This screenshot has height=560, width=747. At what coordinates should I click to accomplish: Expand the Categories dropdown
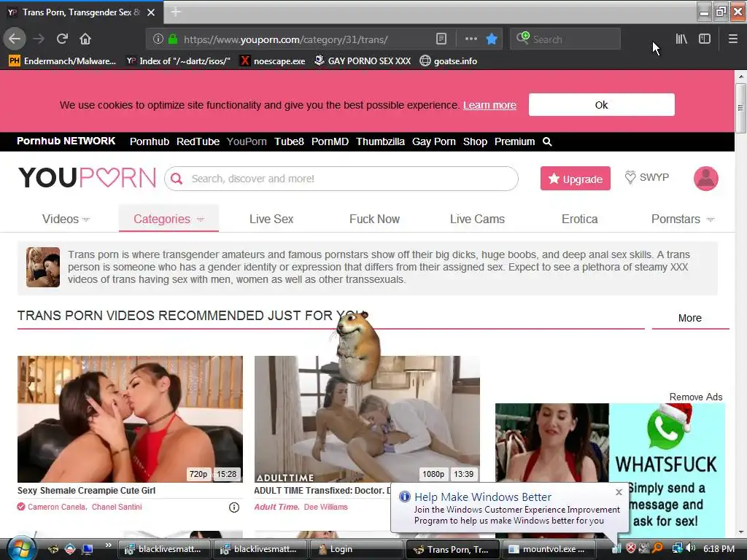coord(169,219)
